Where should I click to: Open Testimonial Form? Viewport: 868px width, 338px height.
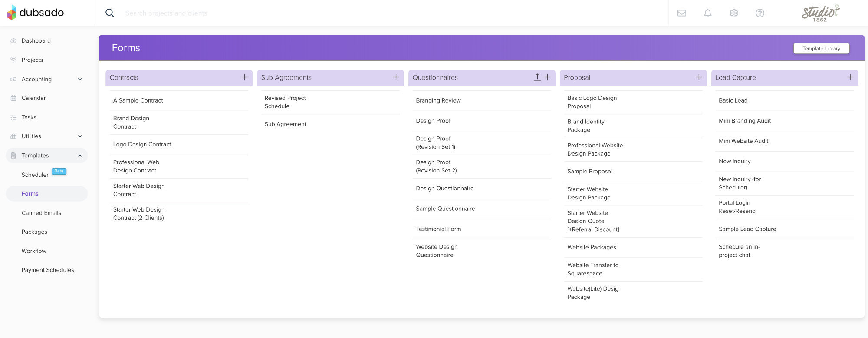[438, 229]
